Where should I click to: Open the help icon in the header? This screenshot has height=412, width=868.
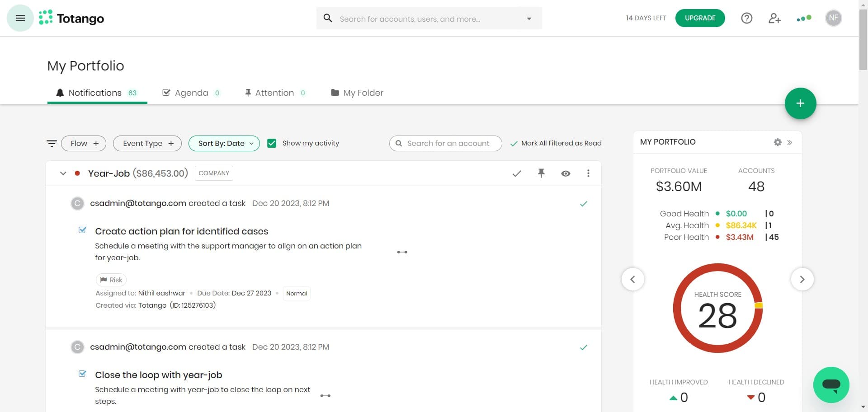click(746, 18)
